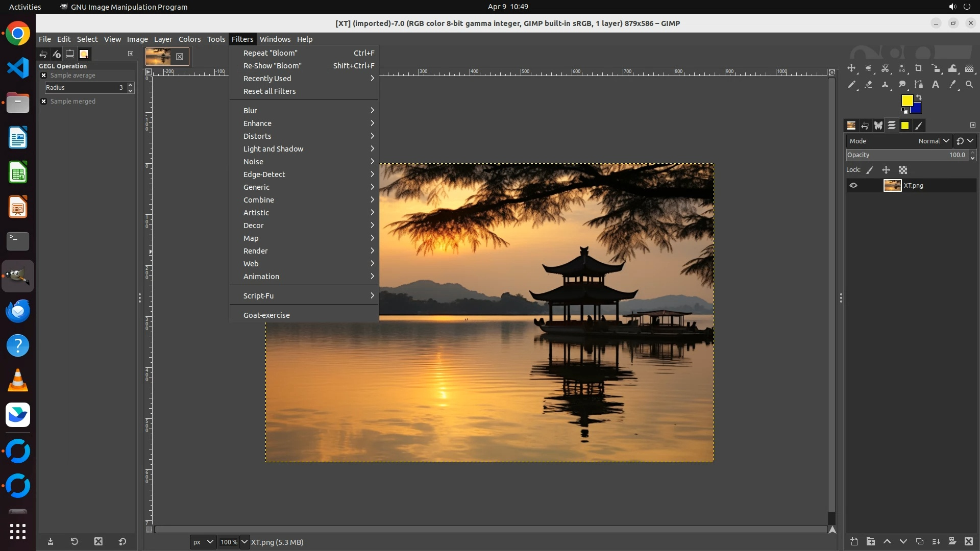Toggle the Sample average checkbox
Image resolution: width=980 pixels, height=551 pixels.
click(x=44, y=76)
